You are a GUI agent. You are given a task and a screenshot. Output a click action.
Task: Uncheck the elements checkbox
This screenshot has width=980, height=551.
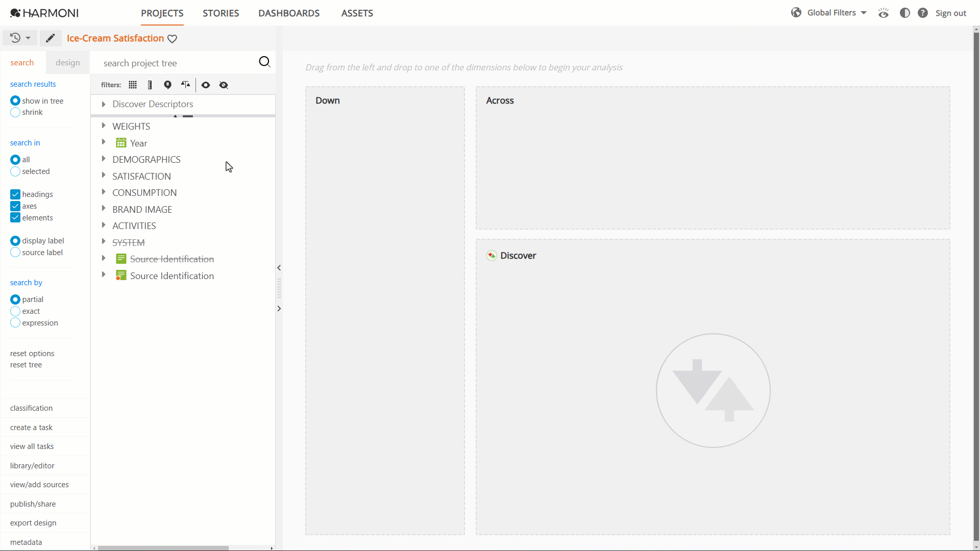[x=15, y=218]
